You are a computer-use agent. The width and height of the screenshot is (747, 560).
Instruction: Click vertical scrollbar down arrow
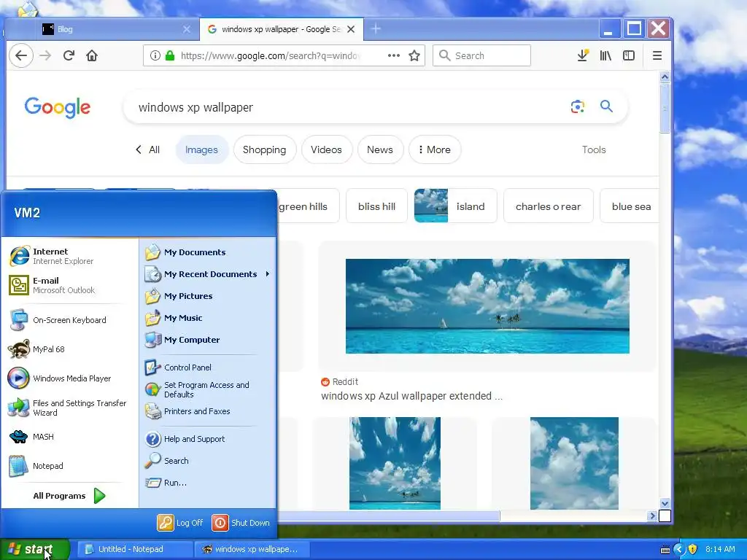point(665,503)
